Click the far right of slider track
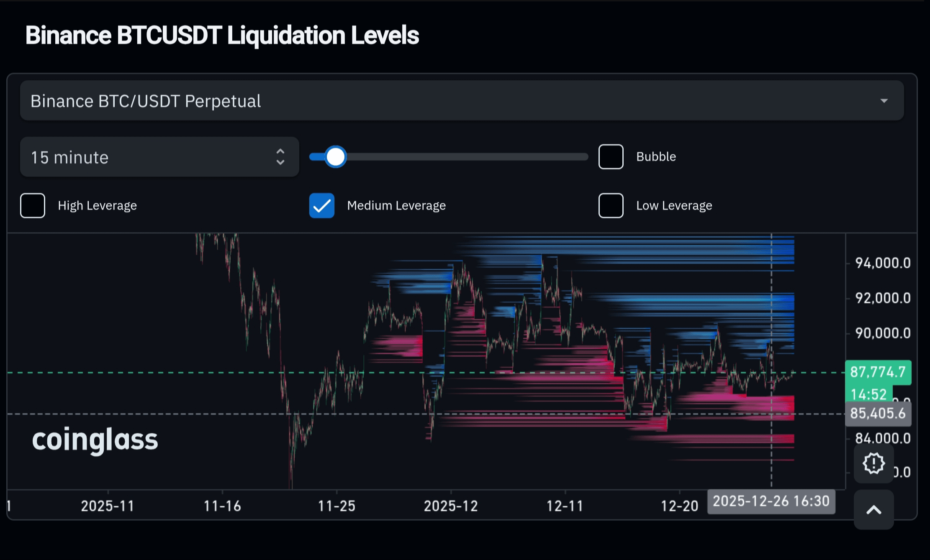The height and width of the screenshot is (560, 930). pyautogui.click(x=584, y=157)
